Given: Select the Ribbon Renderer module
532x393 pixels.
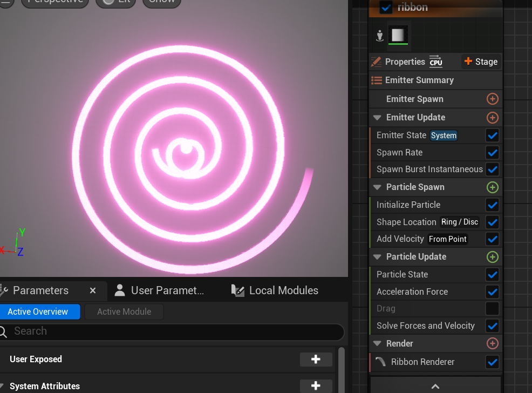Looking at the screenshot, I should [x=422, y=362].
